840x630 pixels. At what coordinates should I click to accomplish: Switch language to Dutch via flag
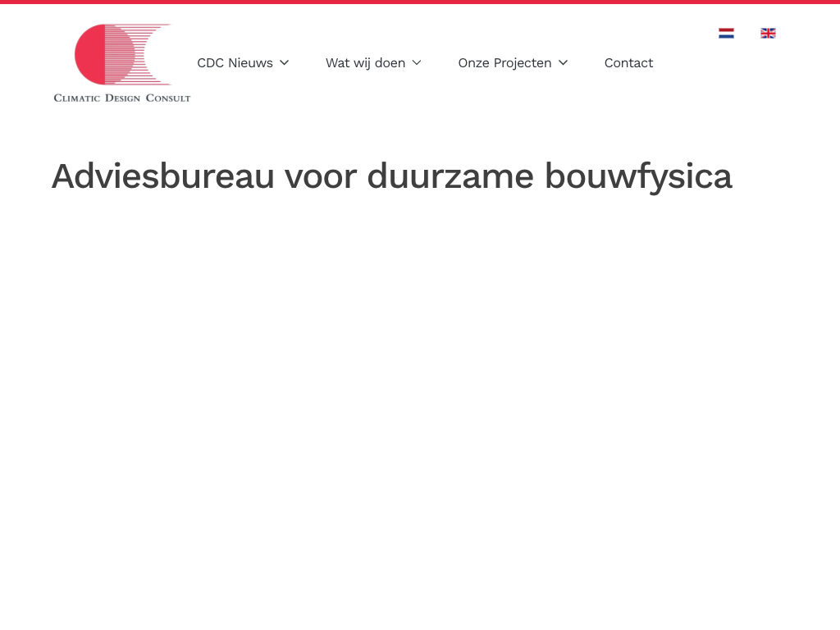(x=726, y=33)
